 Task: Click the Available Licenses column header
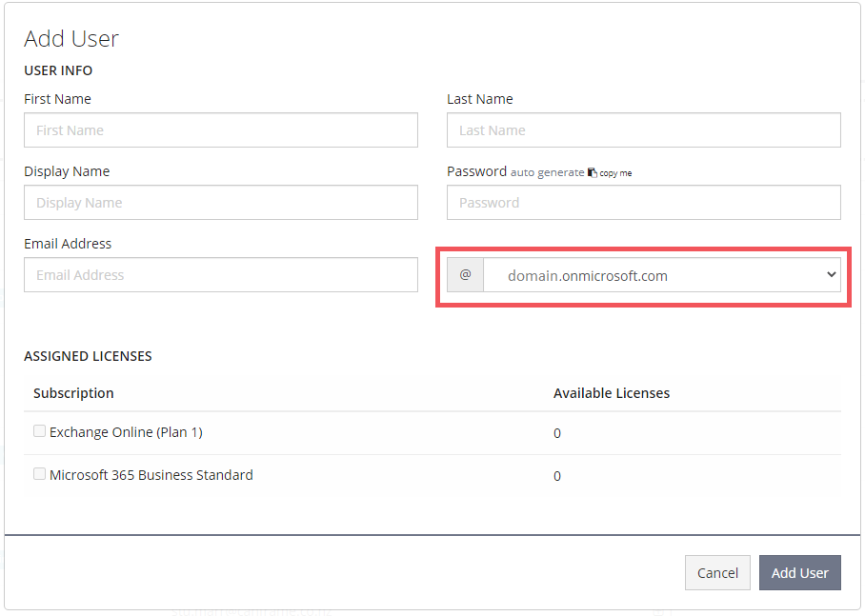[x=612, y=393]
